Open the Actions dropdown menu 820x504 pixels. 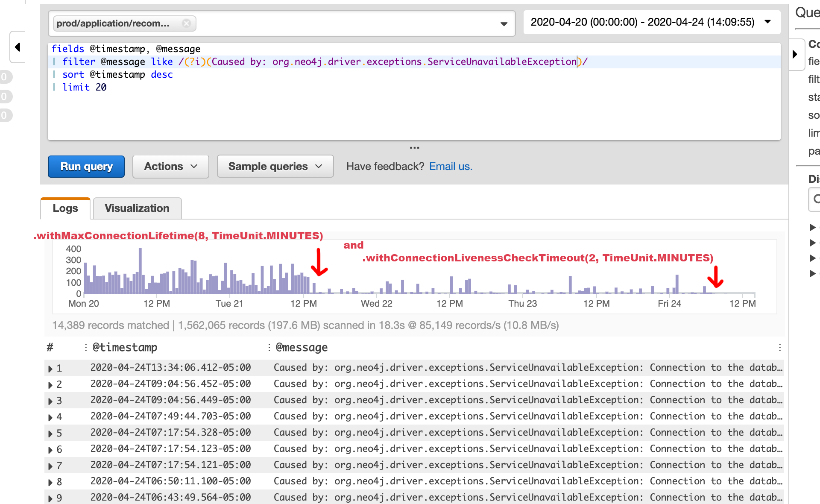pyautogui.click(x=170, y=167)
